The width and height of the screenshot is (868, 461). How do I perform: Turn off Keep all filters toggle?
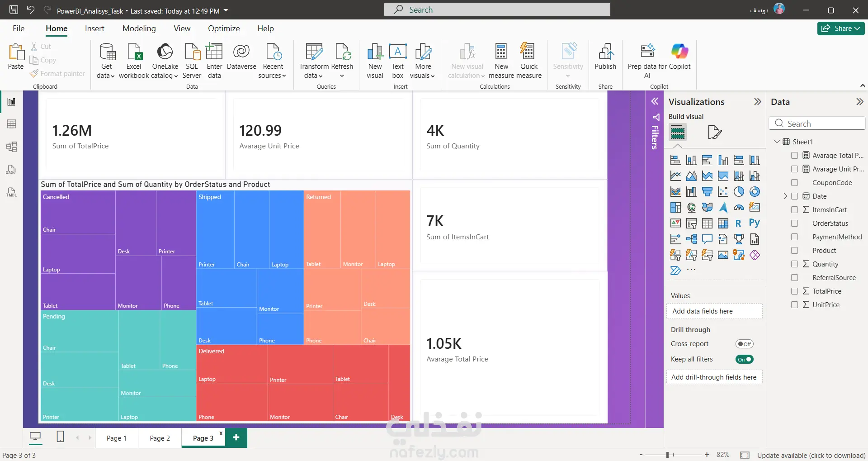coord(744,359)
